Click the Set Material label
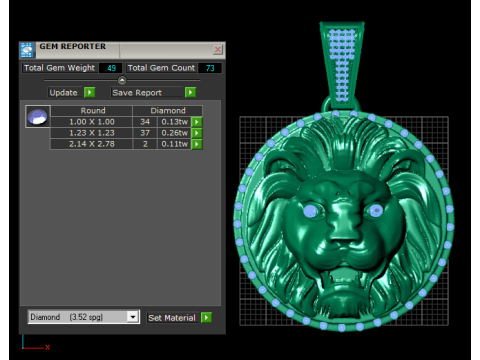 click(x=172, y=318)
